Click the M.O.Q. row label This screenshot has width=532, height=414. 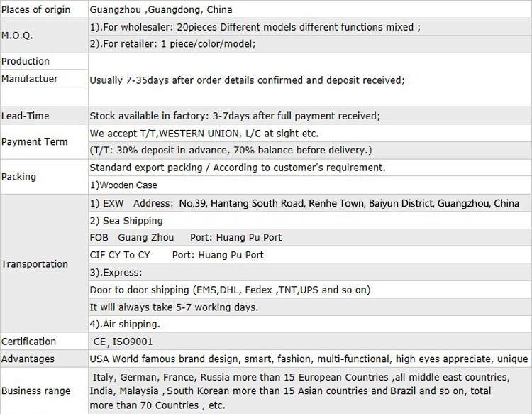44,36
